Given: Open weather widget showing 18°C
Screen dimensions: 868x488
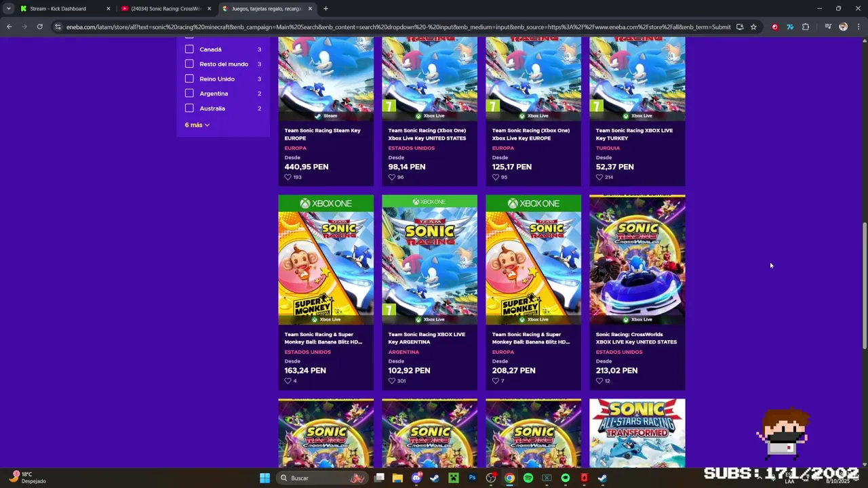Looking at the screenshot, I should coord(27,477).
